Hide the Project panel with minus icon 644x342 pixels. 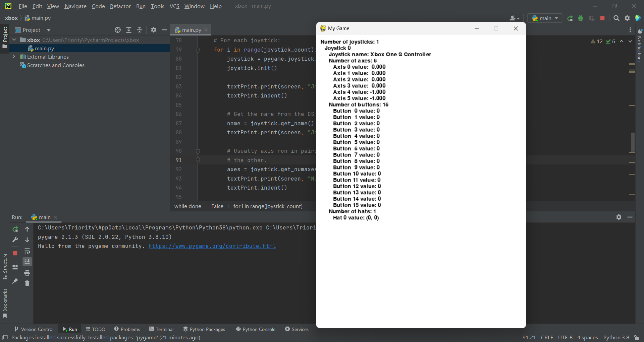[x=164, y=30]
